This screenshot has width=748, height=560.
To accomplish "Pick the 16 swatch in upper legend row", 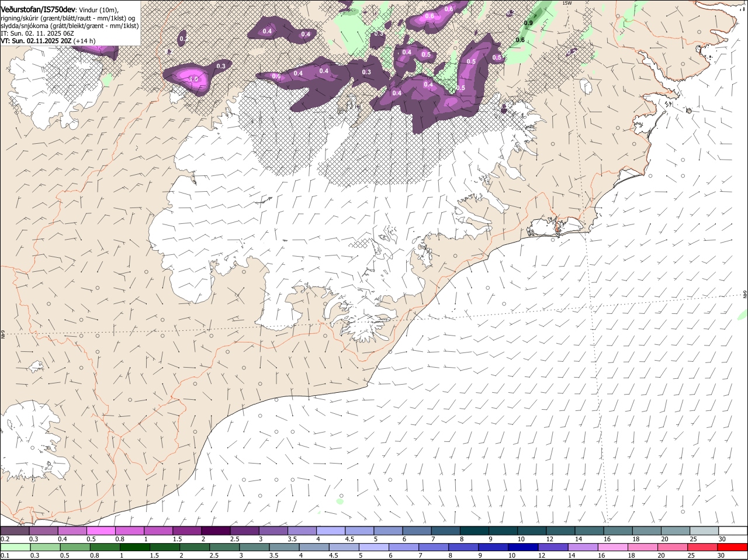I will coord(618,531).
